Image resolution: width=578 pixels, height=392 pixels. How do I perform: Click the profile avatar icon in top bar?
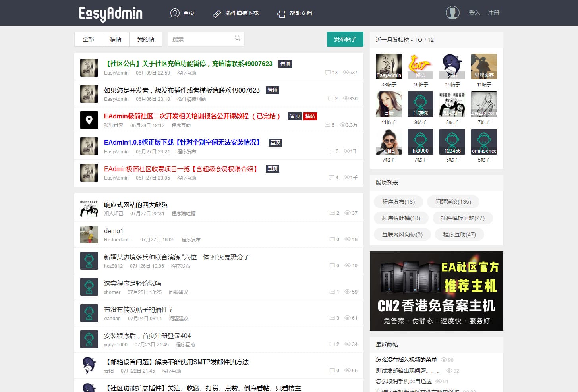(452, 12)
